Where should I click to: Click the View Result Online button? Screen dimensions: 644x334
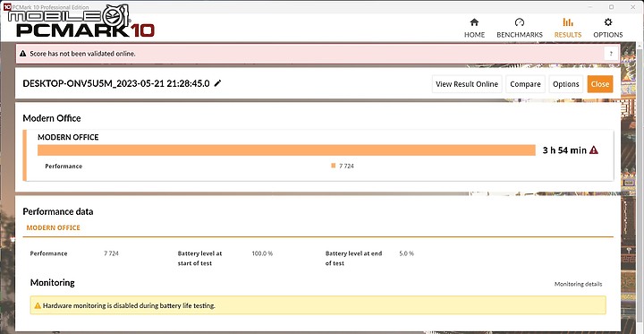[467, 84]
